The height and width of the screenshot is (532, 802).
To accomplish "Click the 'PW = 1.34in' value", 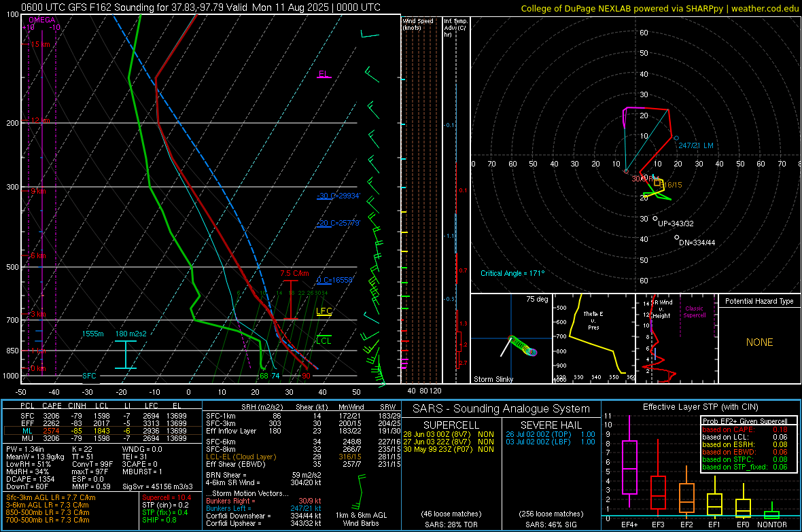I will coord(25,449).
